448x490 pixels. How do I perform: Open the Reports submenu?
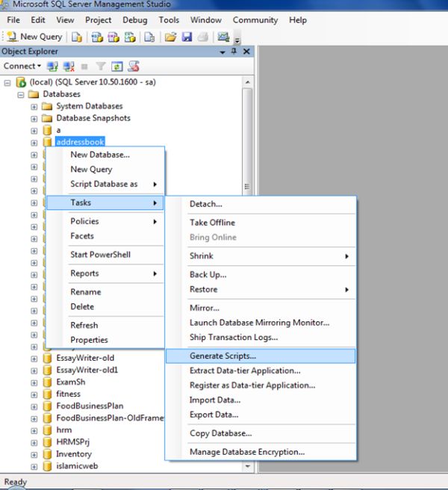[x=105, y=273]
